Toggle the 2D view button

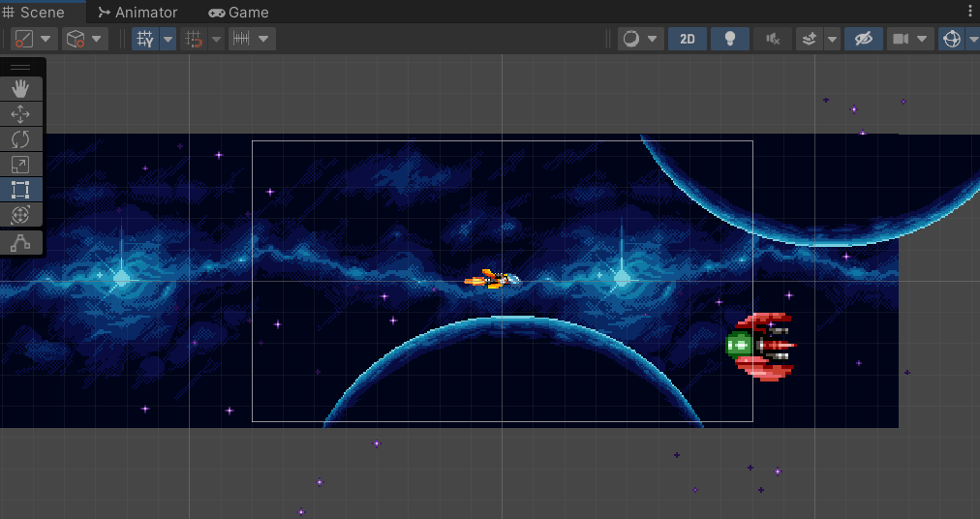point(688,39)
